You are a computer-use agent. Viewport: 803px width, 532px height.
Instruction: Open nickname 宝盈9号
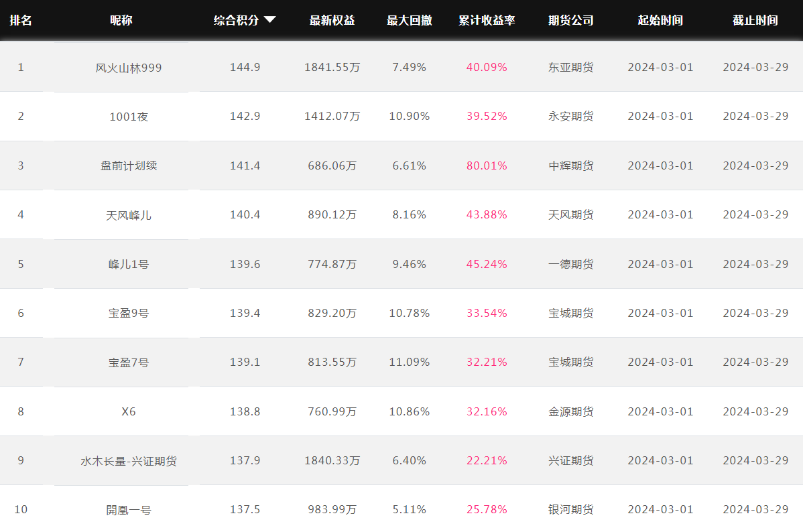(129, 313)
